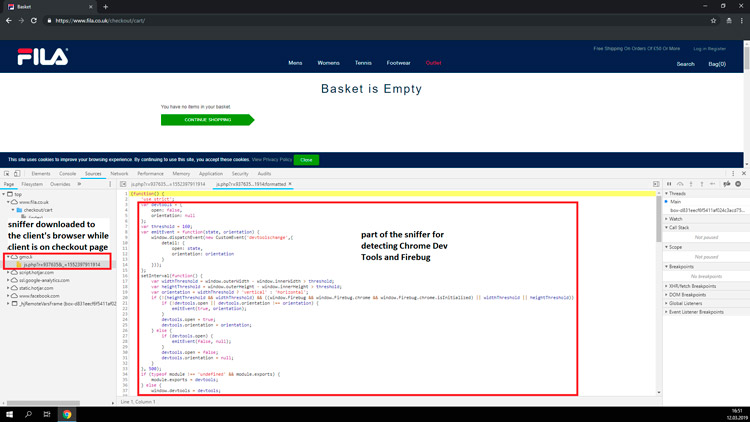Image resolution: width=750 pixels, height=422 pixels.
Task: Click Chrome icon in Windows taskbar
Action: [67, 414]
